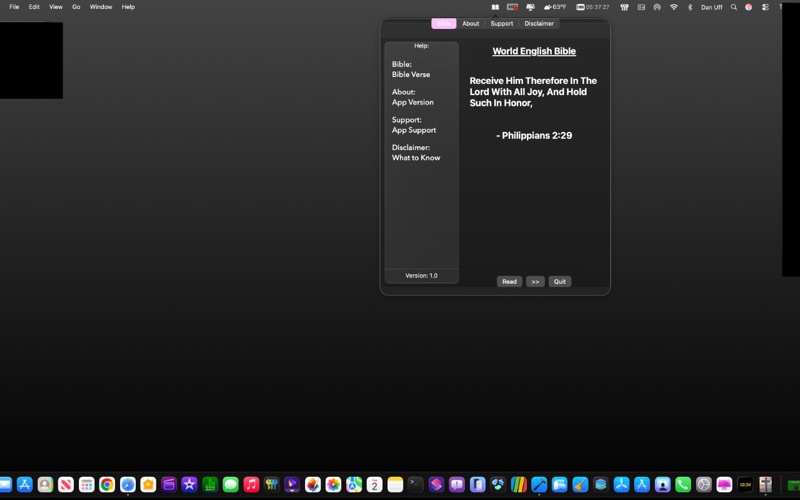Open System Settings from the Dock
Image resolution: width=800 pixels, height=500 pixels.
coord(704,484)
